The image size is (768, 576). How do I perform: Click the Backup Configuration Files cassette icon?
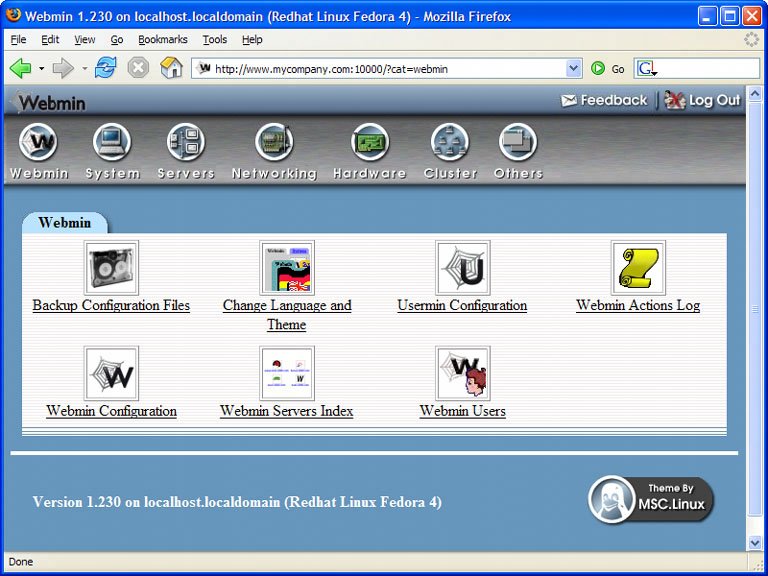111,268
